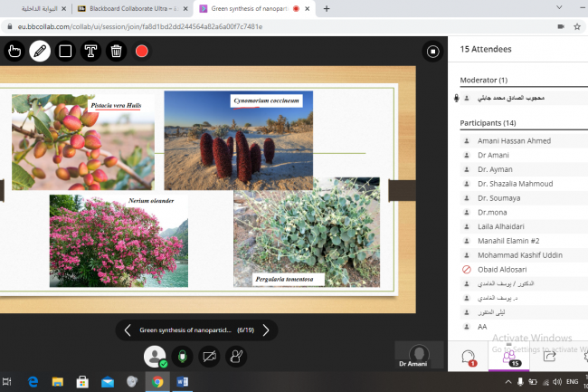Open Microsoft Edge from taskbar
This screenshot has width=588, height=392.
[x=33, y=382]
